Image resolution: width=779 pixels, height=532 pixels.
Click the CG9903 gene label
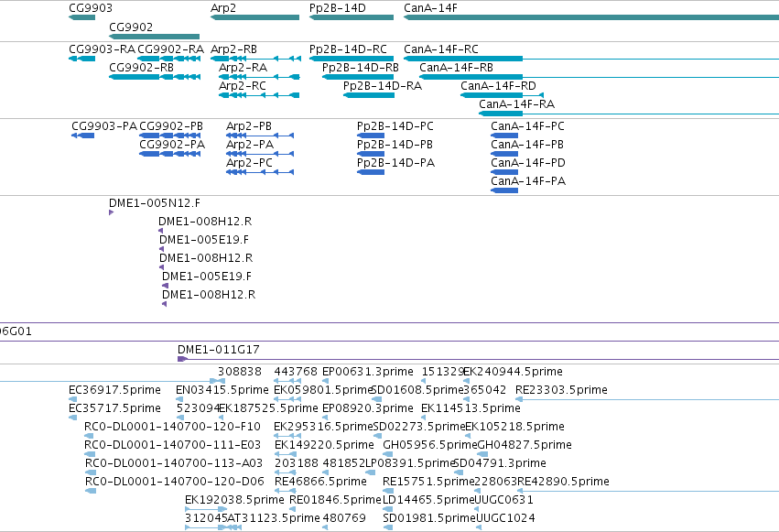point(91,8)
